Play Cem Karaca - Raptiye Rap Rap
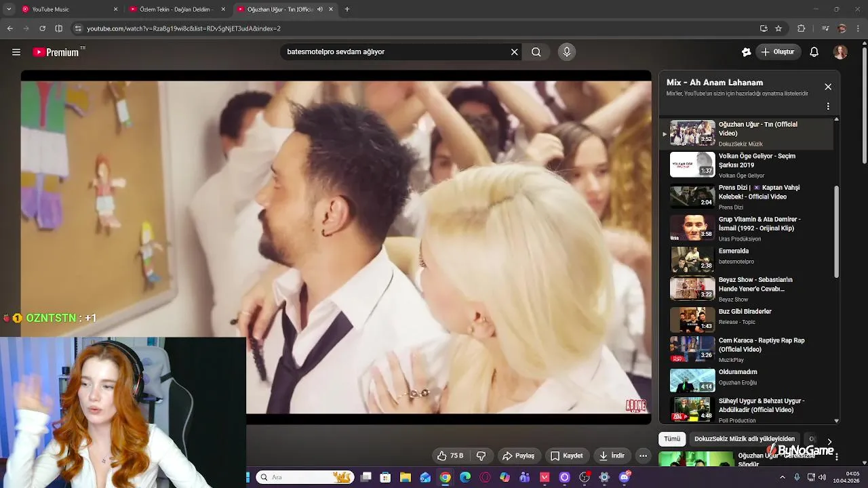The height and width of the screenshot is (488, 868). 746,350
